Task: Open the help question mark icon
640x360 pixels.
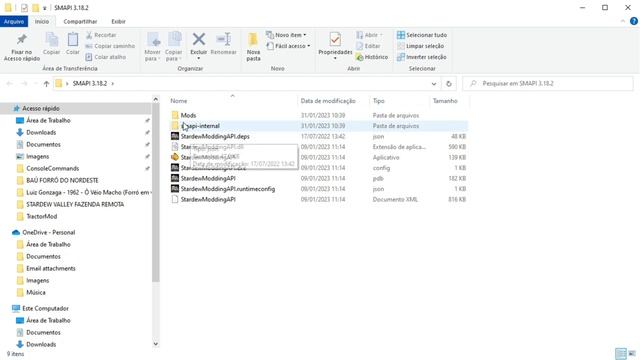Action: pos(633,21)
